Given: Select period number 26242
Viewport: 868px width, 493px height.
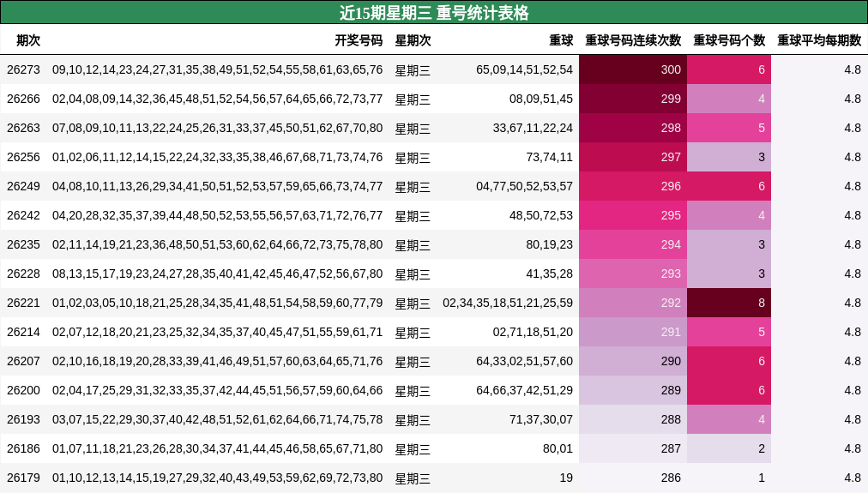Looking at the screenshot, I should pyautogui.click(x=23, y=215).
